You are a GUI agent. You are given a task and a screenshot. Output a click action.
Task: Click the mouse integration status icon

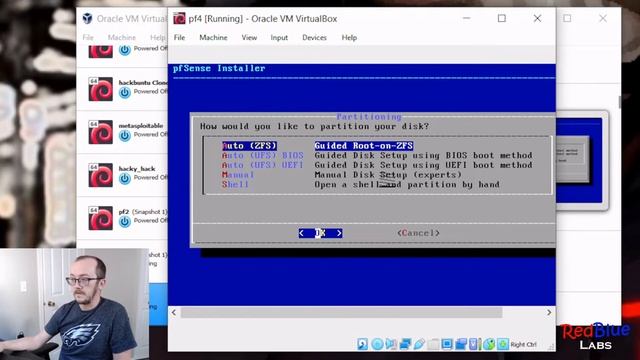[x=489, y=344]
